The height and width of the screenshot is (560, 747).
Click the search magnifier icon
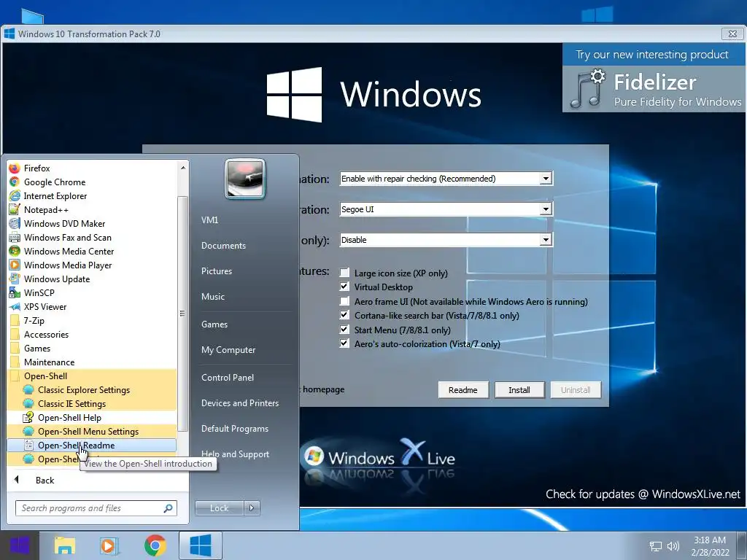(x=168, y=508)
